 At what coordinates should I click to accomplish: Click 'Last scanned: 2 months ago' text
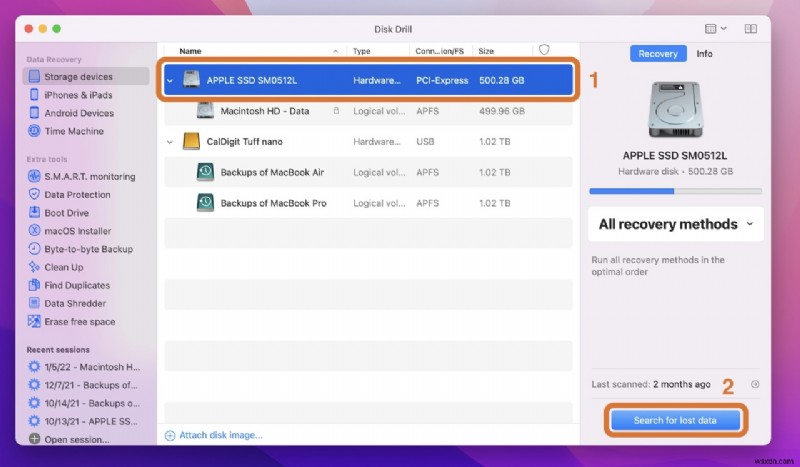pyautogui.click(x=651, y=384)
